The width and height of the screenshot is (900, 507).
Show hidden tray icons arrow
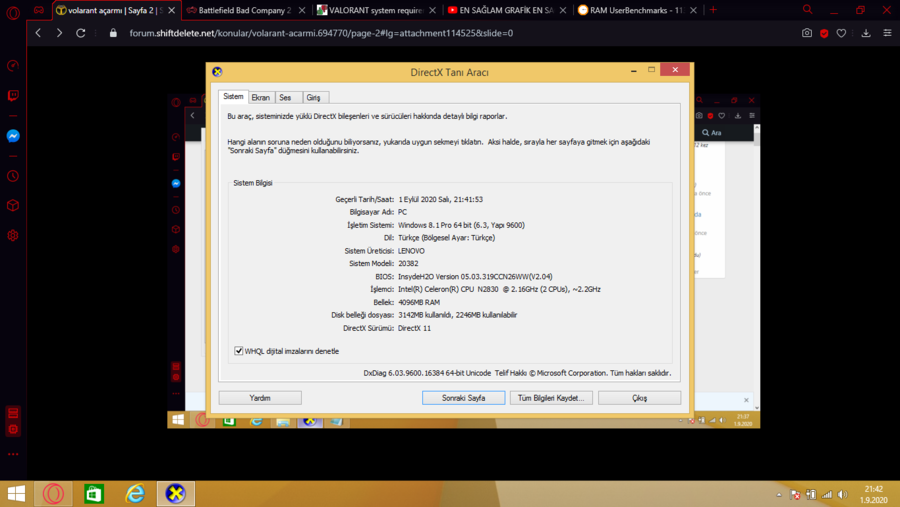pos(779,494)
